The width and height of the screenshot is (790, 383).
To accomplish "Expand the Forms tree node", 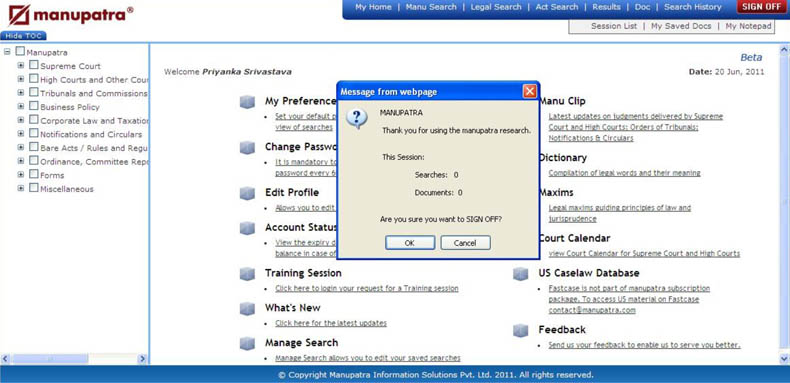I will 21,174.
